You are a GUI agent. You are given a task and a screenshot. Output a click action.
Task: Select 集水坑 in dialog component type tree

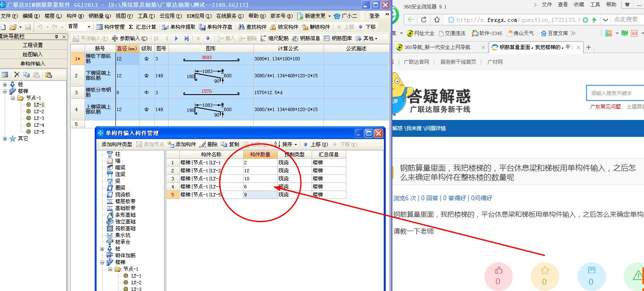[x=123, y=235]
